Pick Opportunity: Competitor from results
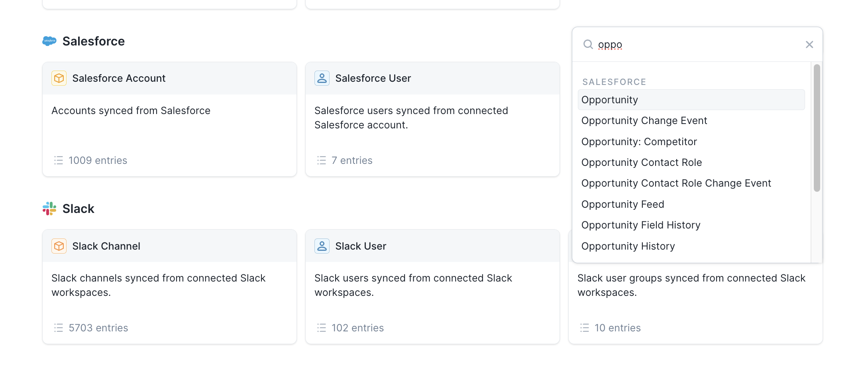868x382 pixels. [x=639, y=142]
